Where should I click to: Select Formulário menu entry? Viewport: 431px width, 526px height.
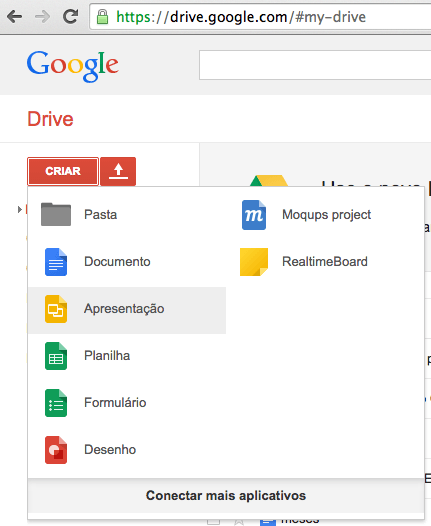(127, 403)
